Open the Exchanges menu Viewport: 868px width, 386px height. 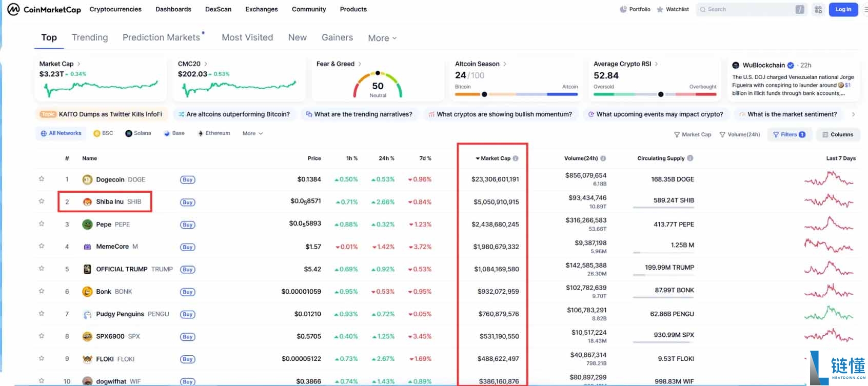click(262, 9)
